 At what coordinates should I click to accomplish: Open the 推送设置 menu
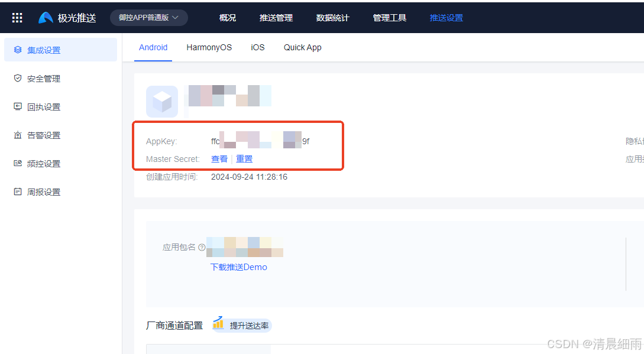446,18
